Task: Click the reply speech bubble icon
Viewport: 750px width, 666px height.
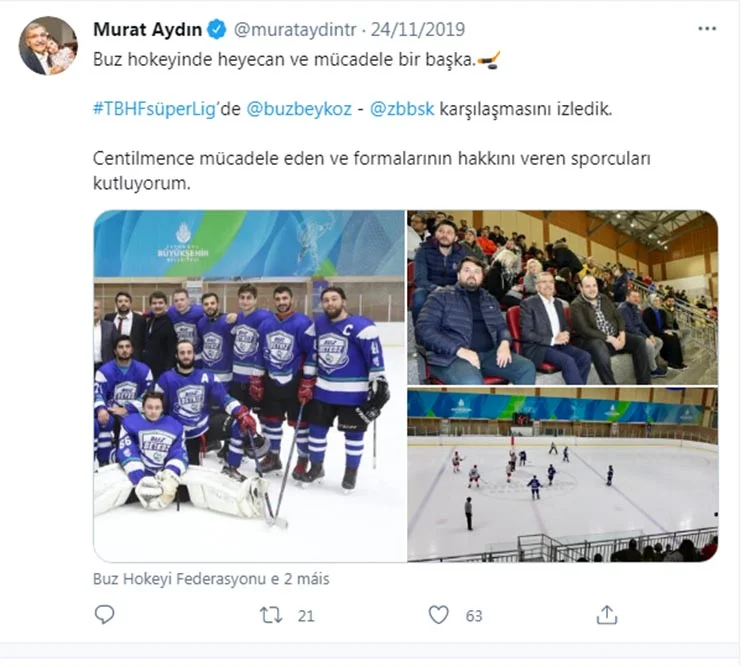Action: [104, 615]
